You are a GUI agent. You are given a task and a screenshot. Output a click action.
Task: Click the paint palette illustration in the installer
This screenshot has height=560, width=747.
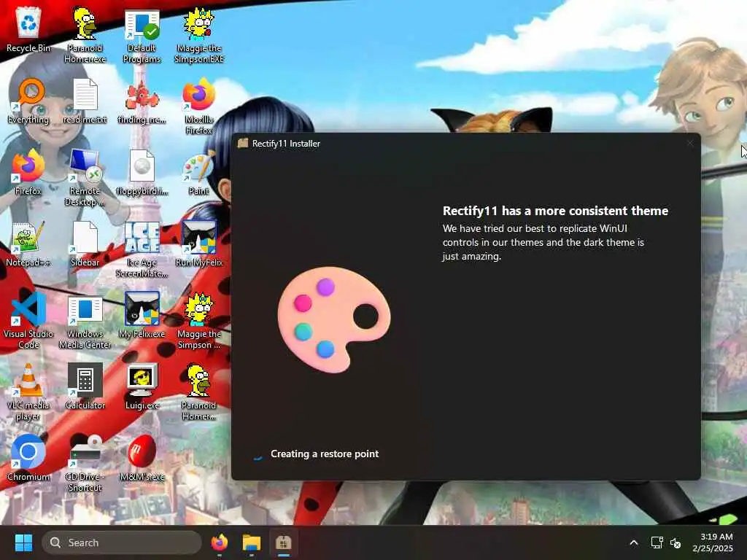334,319
